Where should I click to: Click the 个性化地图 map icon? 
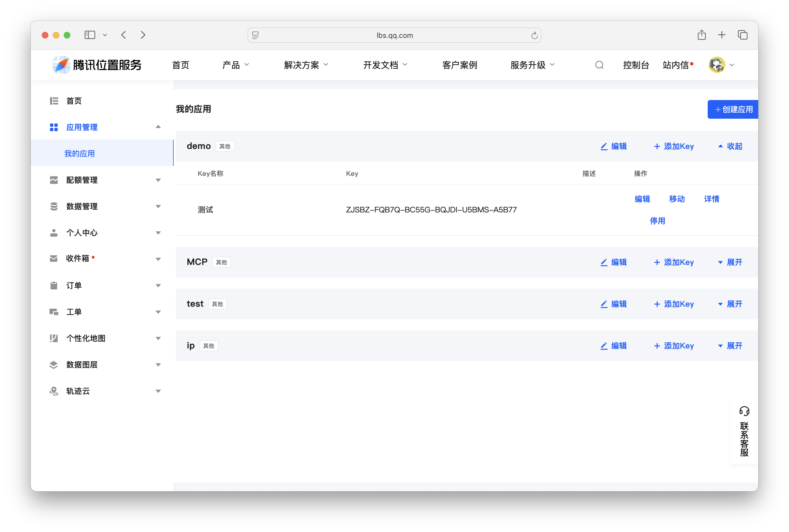pos(54,338)
